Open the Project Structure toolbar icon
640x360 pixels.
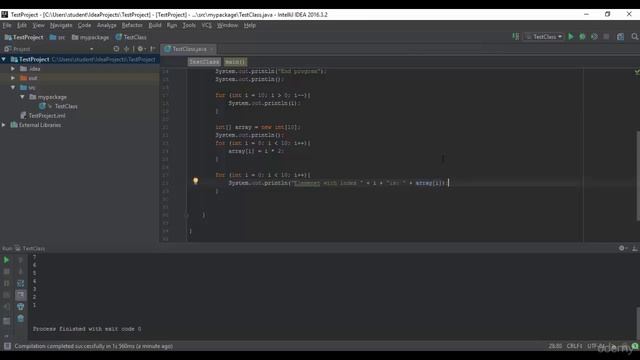(x=620, y=37)
